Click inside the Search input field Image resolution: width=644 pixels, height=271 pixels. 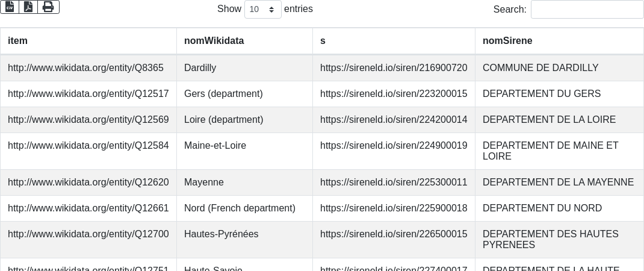pos(587,9)
